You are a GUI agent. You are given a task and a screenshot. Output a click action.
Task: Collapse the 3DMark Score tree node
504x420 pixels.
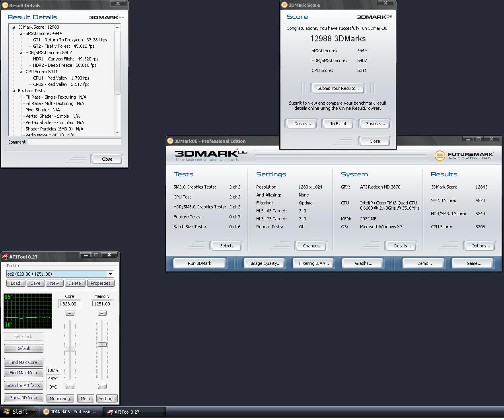point(14,27)
